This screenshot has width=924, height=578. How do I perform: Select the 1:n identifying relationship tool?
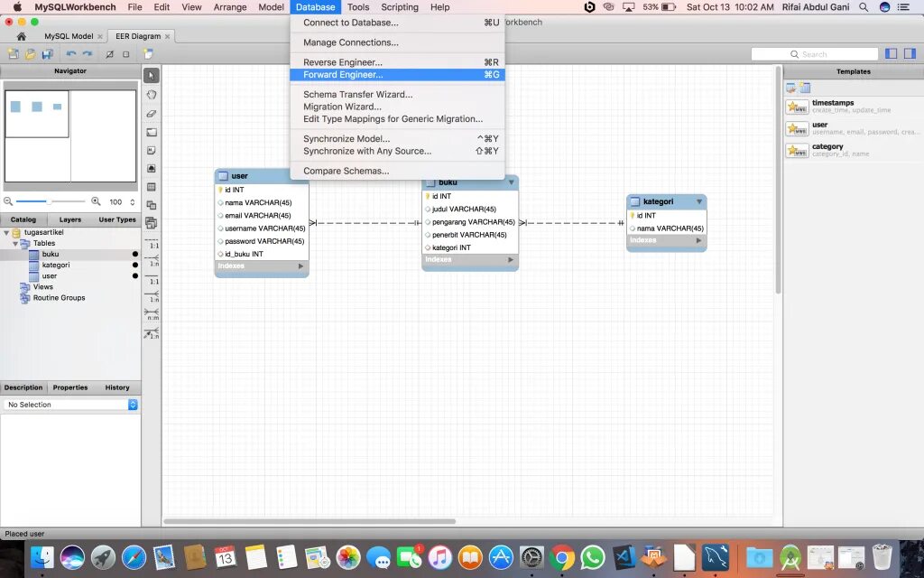pos(152,295)
